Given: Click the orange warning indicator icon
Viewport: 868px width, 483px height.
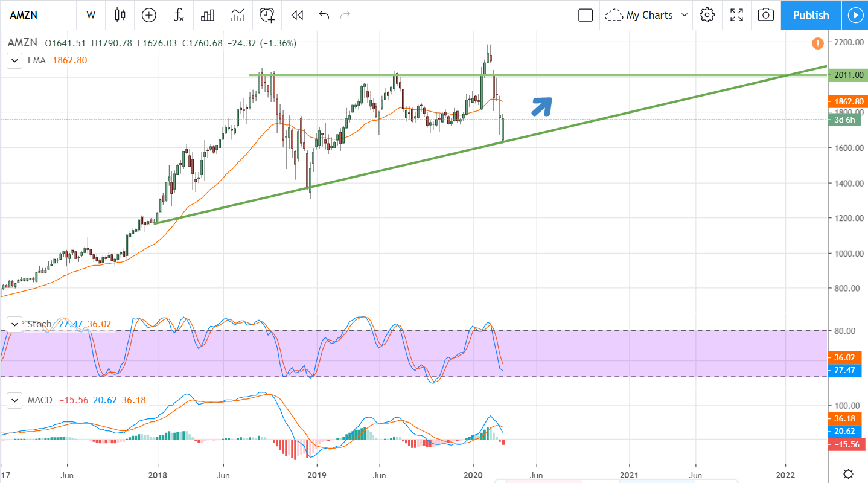Looking at the screenshot, I should click(x=817, y=43).
